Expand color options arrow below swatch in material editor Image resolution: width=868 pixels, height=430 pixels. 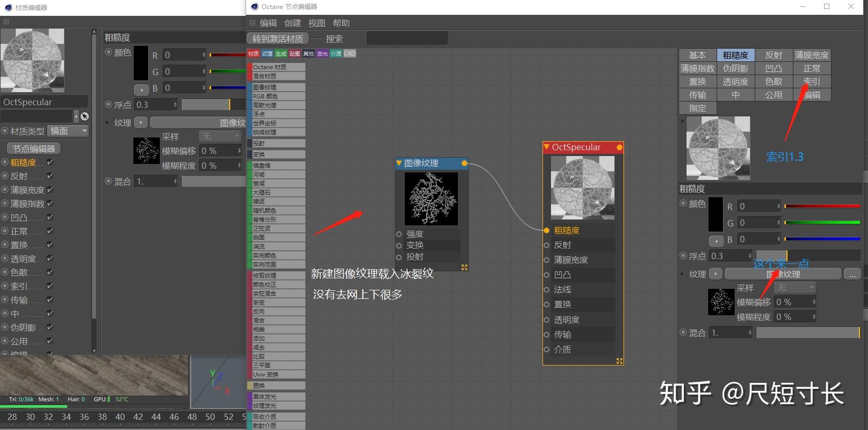point(141,89)
